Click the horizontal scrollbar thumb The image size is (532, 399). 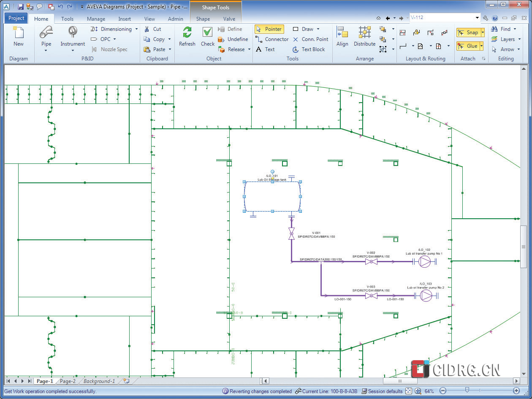click(x=399, y=381)
